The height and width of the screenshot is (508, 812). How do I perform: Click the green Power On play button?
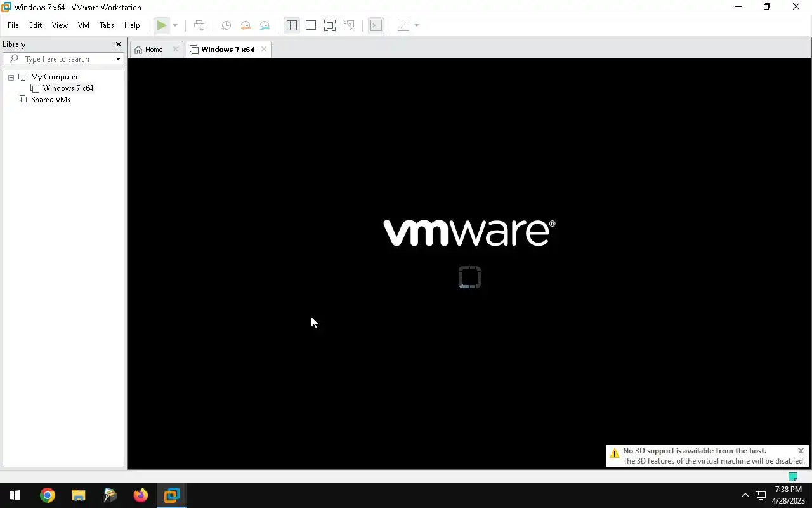coord(162,25)
